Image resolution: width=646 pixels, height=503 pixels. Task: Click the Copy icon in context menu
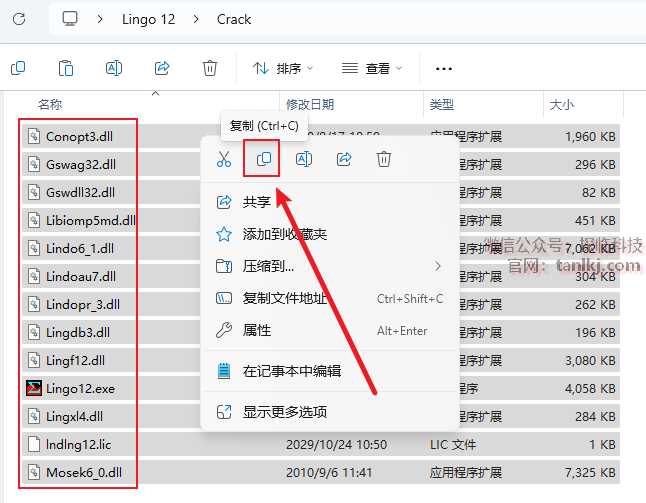click(264, 159)
